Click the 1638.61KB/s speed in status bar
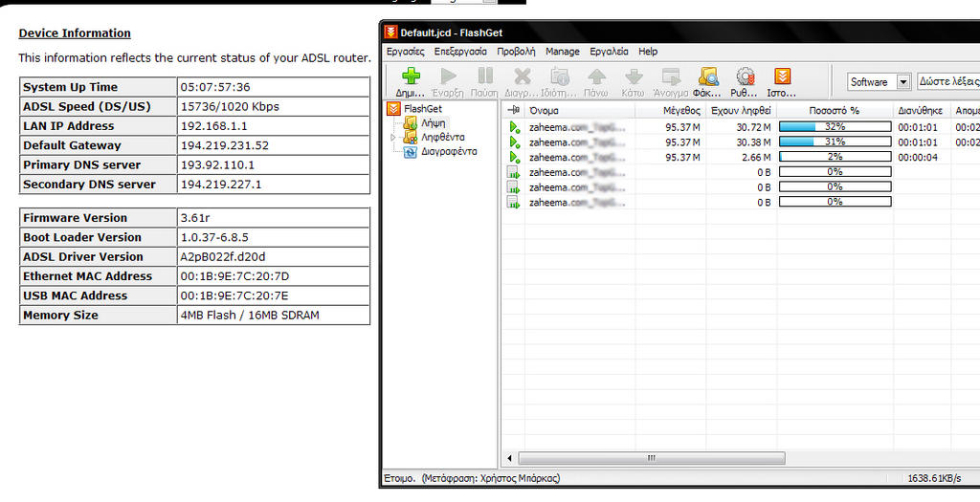This screenshot has width=980, height=502. 934,478
